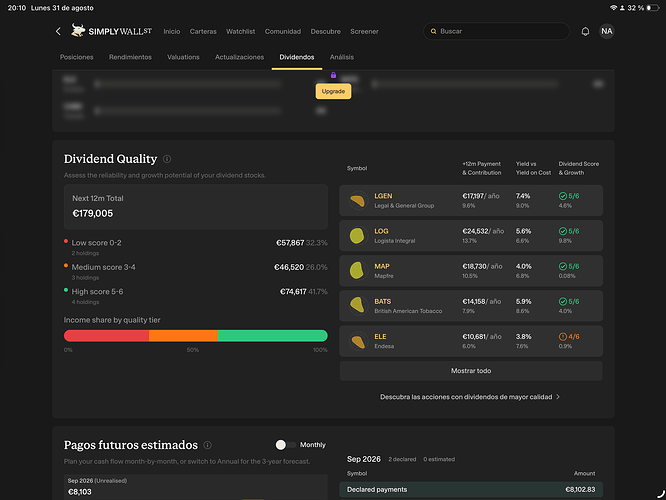Open the BATS ticker link

point(382,301)
